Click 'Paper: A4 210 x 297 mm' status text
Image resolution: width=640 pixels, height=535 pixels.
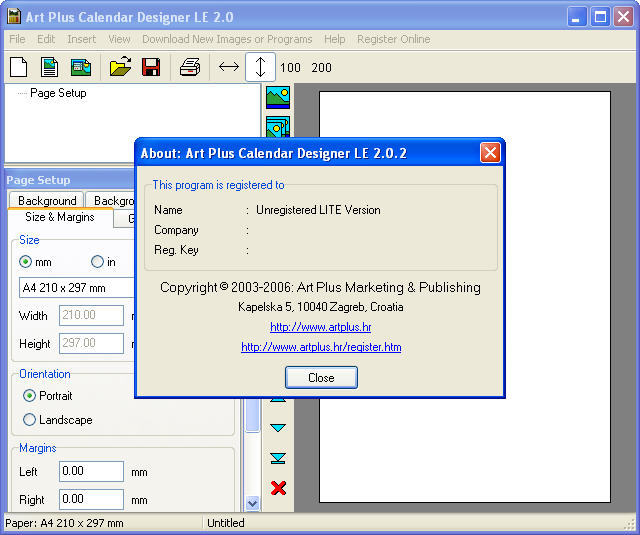tap(64, 523)
